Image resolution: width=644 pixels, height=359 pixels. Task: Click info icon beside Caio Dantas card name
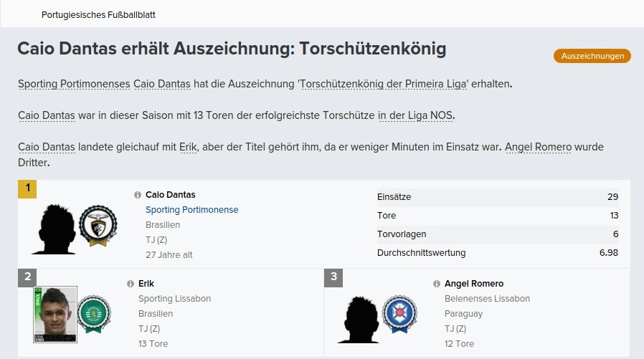[x=137, y=195]
